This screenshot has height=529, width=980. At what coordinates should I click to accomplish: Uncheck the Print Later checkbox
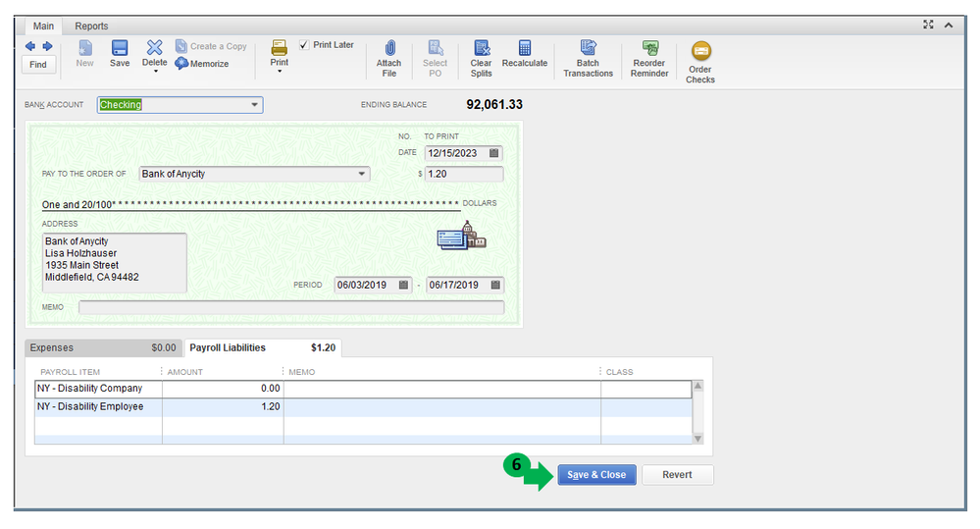point(304,45)
